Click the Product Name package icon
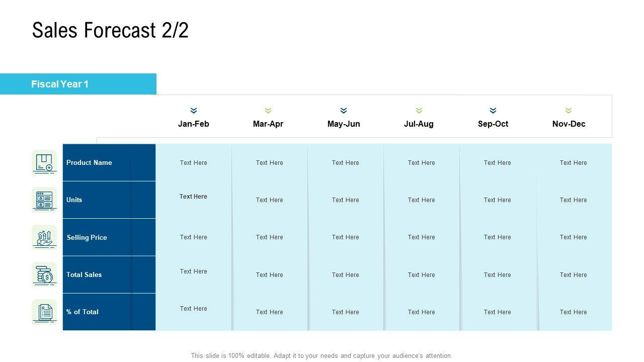Image resolution: width=644 pixels, height=362 pixels. pos(44,162)
